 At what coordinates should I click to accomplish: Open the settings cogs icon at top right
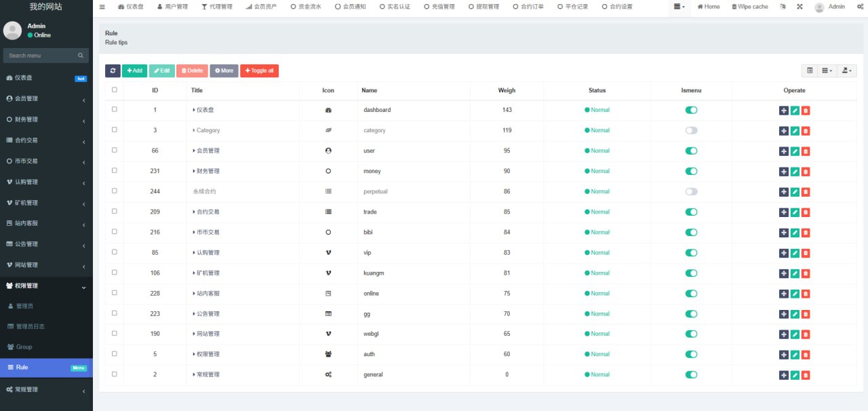[x=860, y=7]
